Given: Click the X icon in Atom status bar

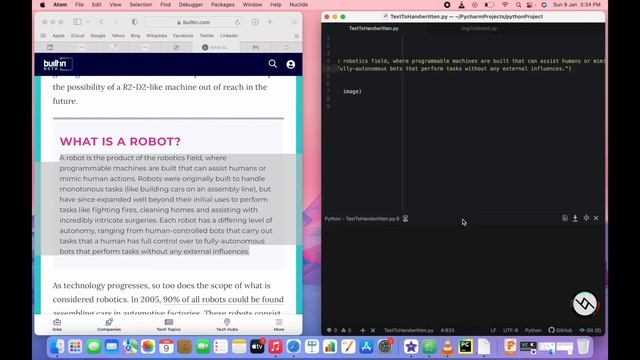Looking at the screenshot, I should (x=373, y=330).
